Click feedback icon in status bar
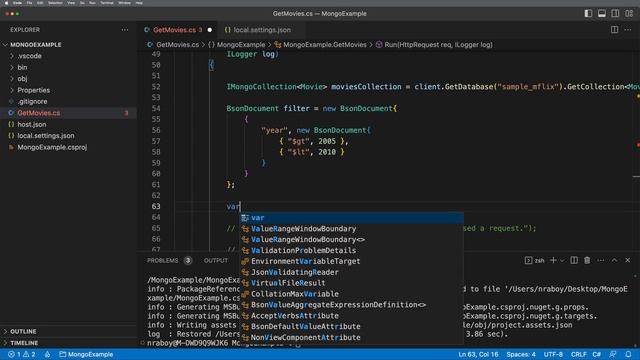 pyautogui.click(x=613, y=354)
